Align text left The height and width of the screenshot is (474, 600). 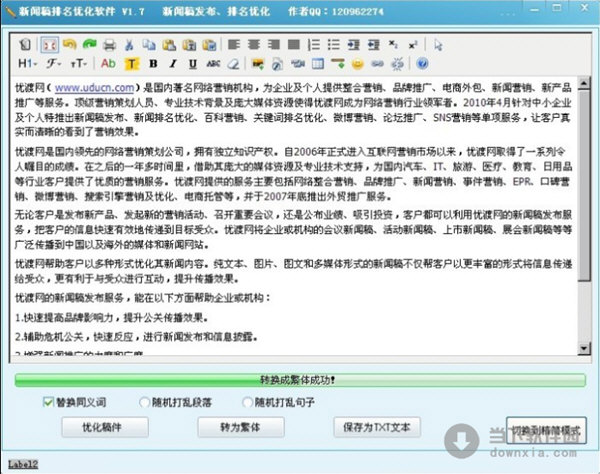(x=234, y=45)
